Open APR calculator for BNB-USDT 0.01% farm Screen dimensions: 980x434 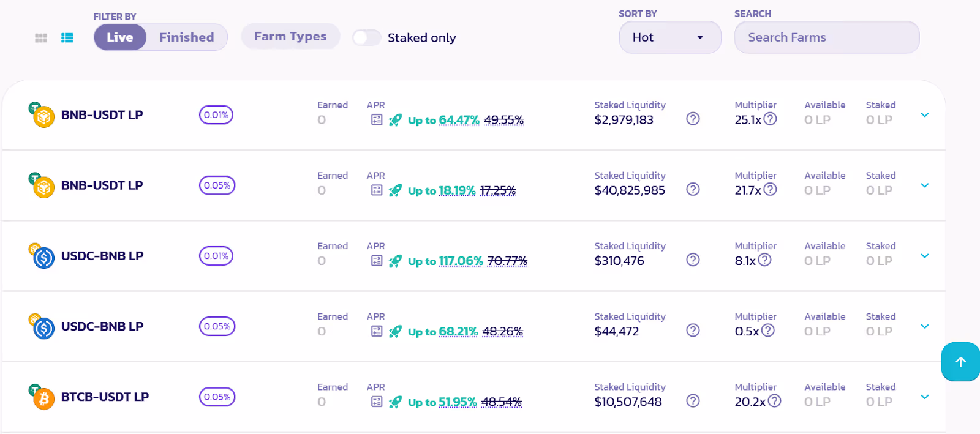[x=377, y=120]
